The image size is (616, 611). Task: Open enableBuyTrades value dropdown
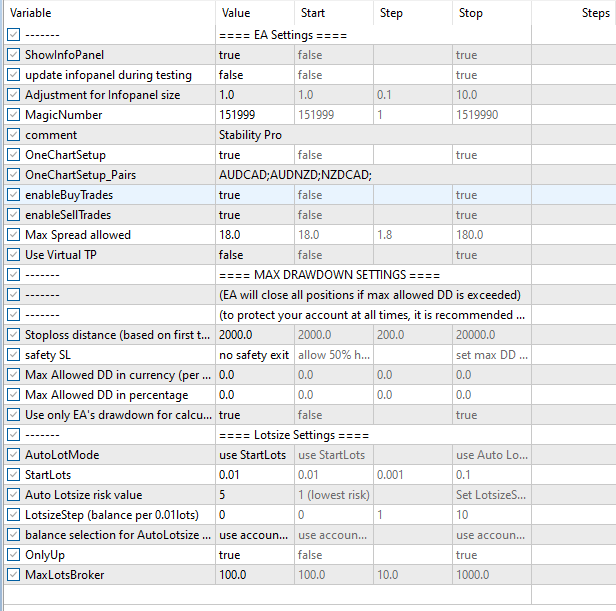pos(255,194)
